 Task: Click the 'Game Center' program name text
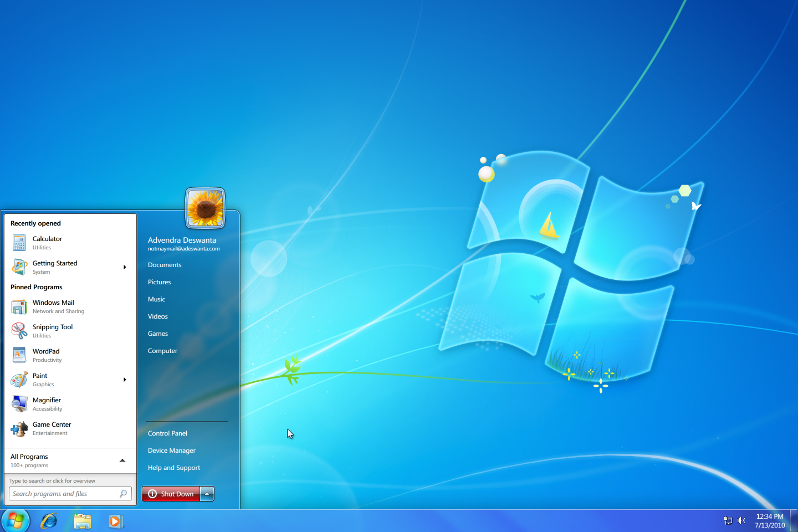(x=52, y=424)
